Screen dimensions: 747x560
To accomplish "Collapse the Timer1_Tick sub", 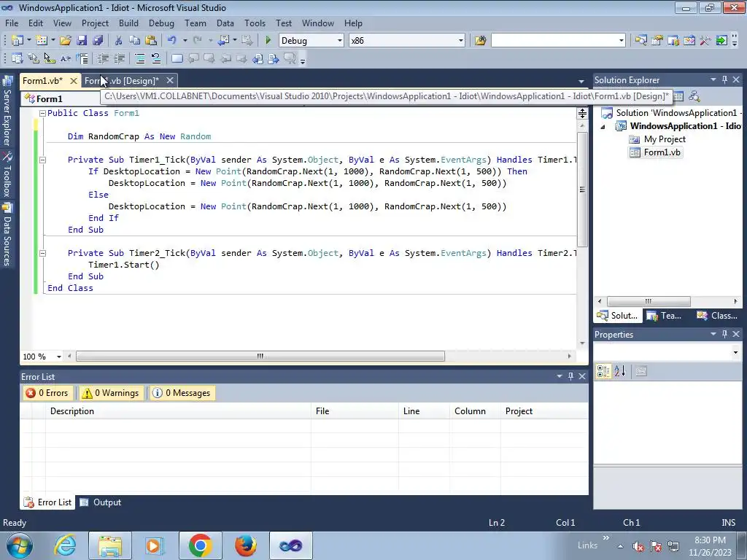I will [x=42, y=160].
